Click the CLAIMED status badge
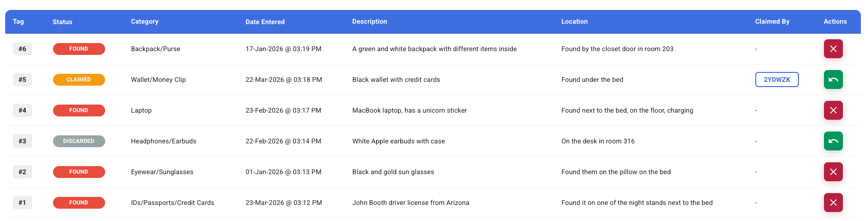The height and width of the screenshot is (221, 868). pyautogui.click(x=79, y=80)
